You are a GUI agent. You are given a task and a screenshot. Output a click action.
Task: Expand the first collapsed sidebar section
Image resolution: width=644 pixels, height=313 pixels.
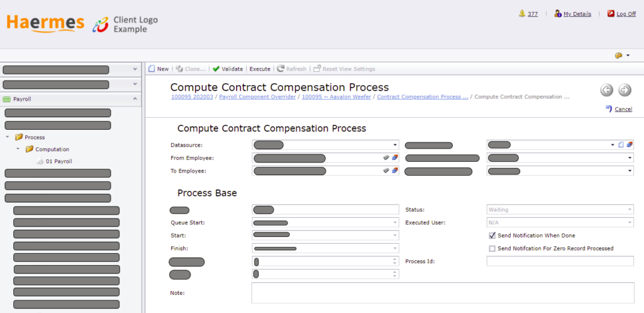pyautogui.click(x=135, y=69)
